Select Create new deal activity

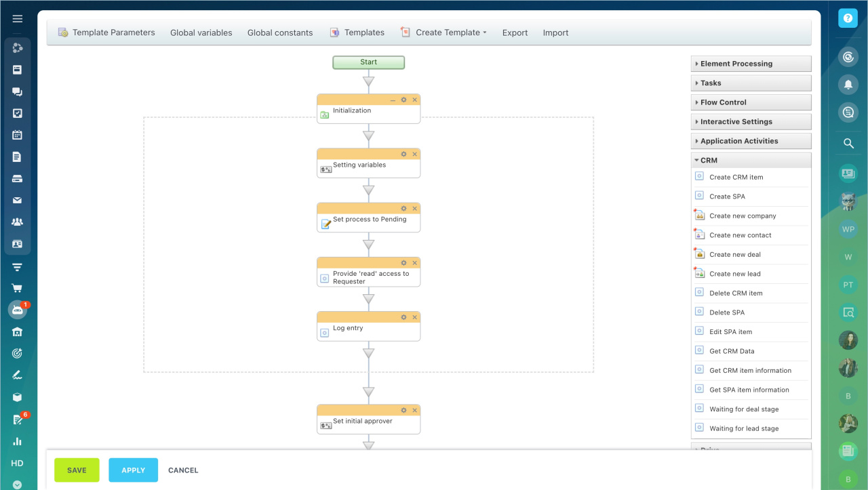pyautogui.click(x=735, y=255)
